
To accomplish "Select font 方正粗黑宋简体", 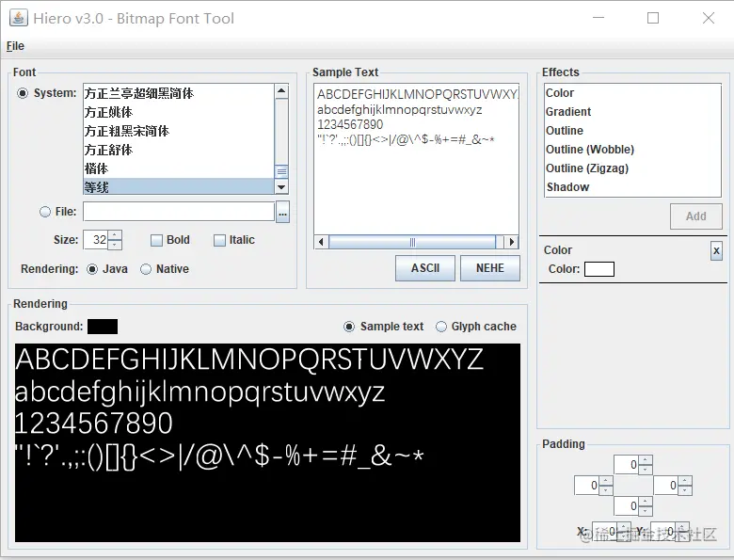I will (x=178, y=131).
